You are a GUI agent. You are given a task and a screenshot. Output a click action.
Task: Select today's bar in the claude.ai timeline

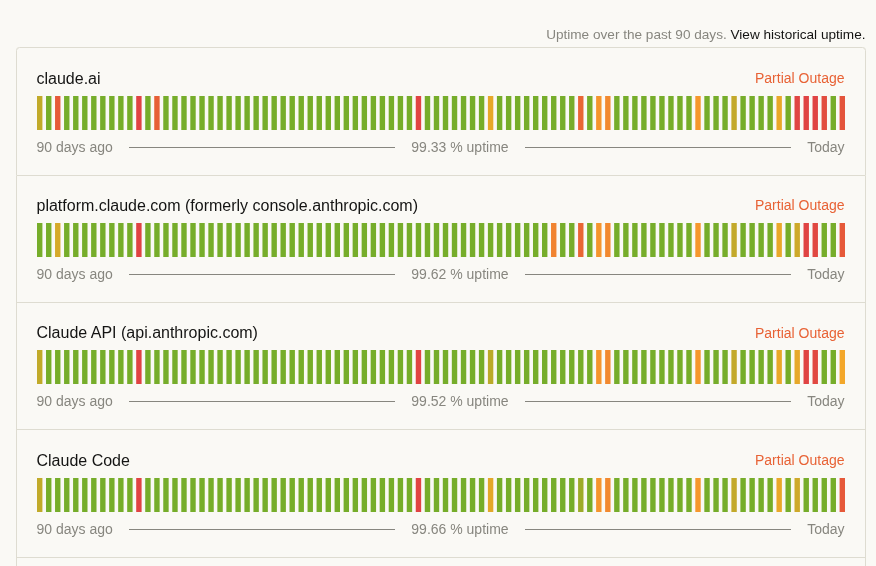(842, 113)
